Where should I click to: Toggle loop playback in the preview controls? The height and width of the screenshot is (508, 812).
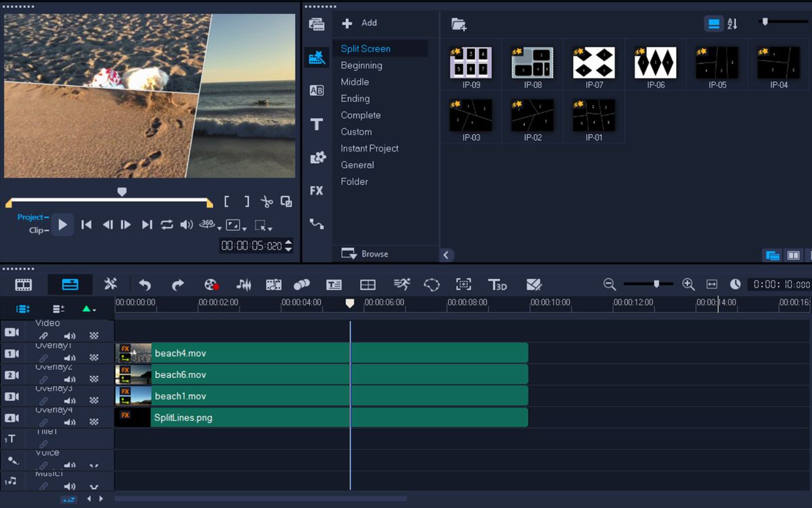(x=167, y=224)
